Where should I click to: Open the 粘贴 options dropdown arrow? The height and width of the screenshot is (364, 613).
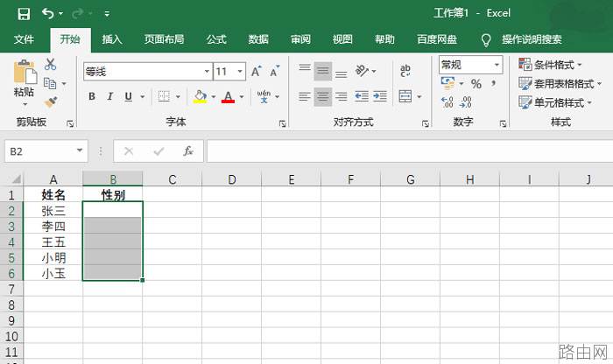(25, 105)
